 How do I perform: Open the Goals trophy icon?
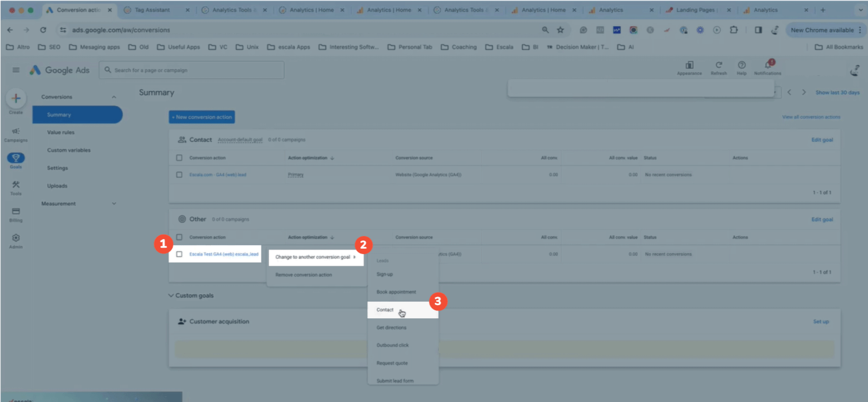(16, 158)
